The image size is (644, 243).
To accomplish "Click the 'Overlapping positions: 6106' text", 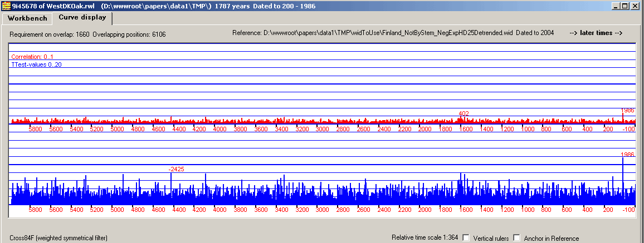I will click(129, 34).
